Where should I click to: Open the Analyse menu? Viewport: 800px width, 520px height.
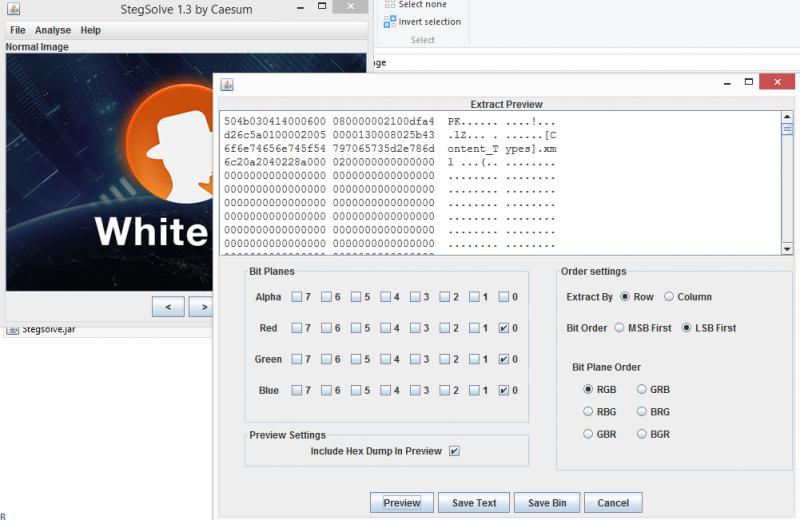click(53, 30)
